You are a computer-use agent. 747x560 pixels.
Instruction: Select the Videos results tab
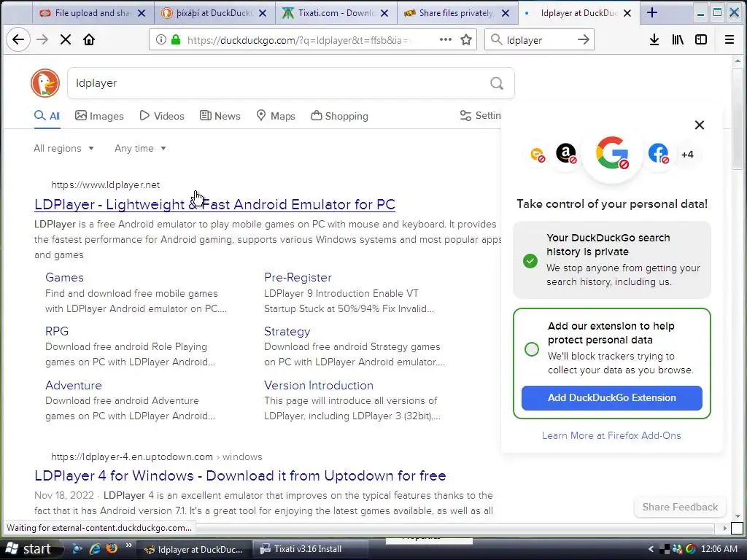(162, 116)
